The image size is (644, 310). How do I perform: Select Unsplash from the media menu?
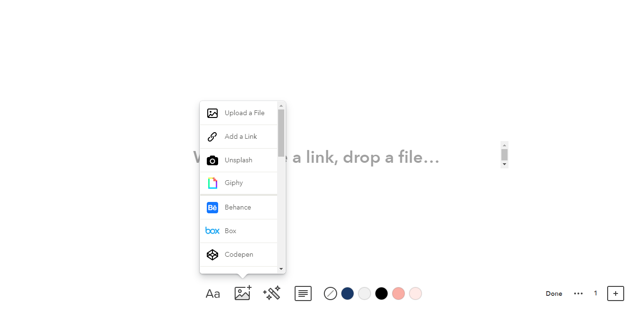click(238, 160)
